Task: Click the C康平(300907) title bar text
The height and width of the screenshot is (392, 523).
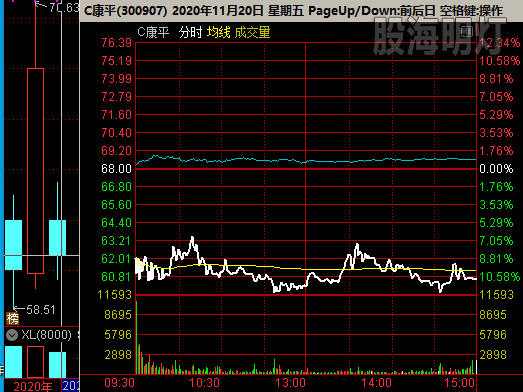Action: click(x=125, y=11)
